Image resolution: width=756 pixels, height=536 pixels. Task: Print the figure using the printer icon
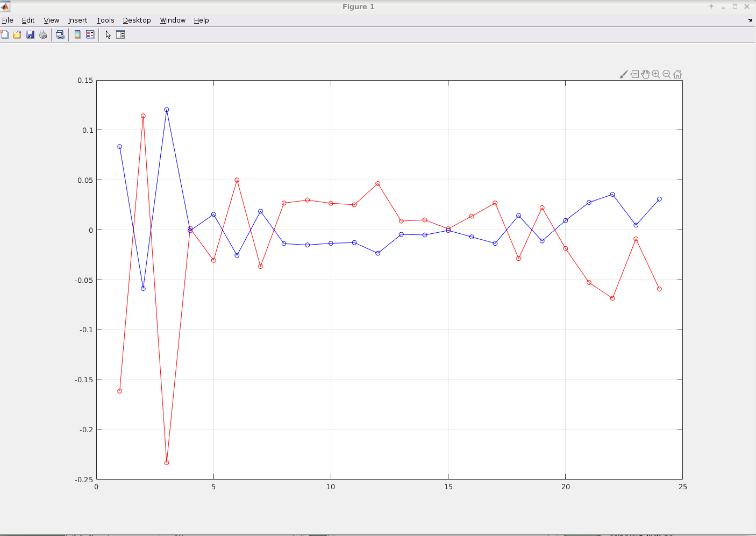[x=43, y=34]
